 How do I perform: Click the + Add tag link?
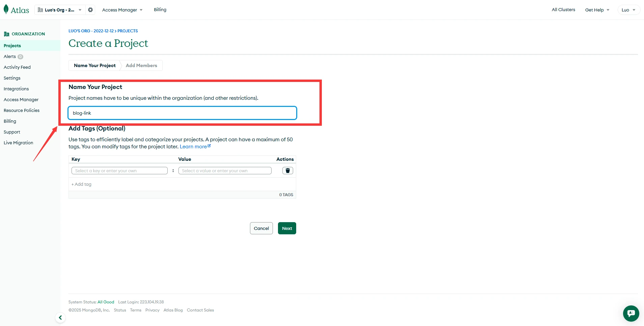[x=82, y=184]
